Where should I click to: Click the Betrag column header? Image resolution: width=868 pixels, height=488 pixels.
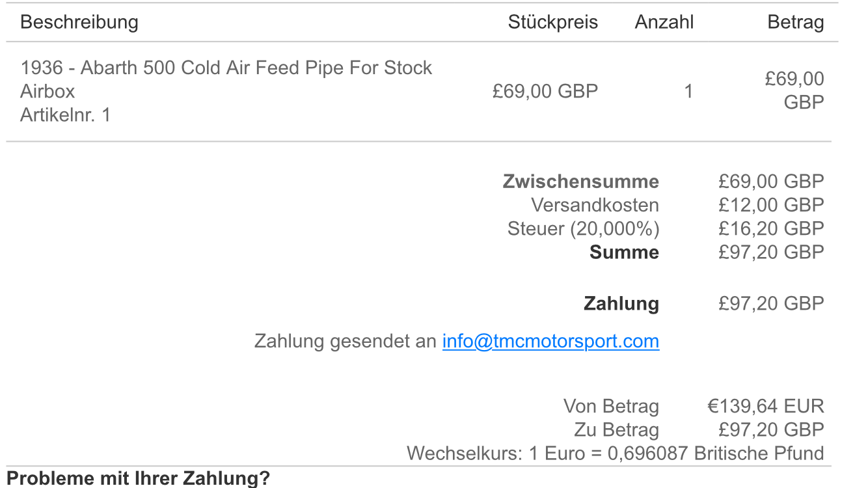coord(795,22)
